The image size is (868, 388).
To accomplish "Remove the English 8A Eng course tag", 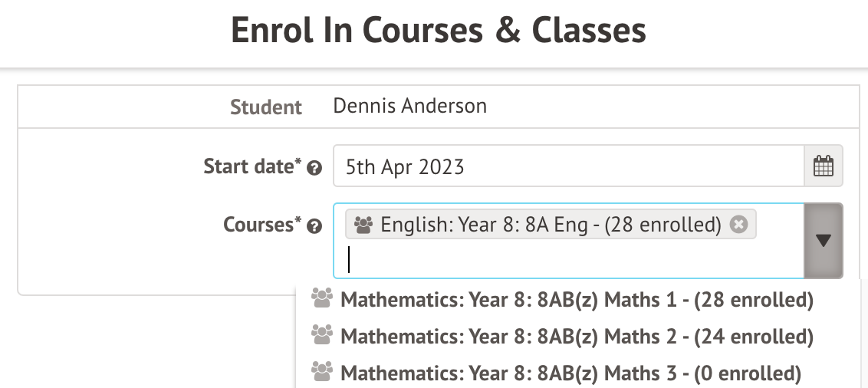I will [x=738, y=225].
